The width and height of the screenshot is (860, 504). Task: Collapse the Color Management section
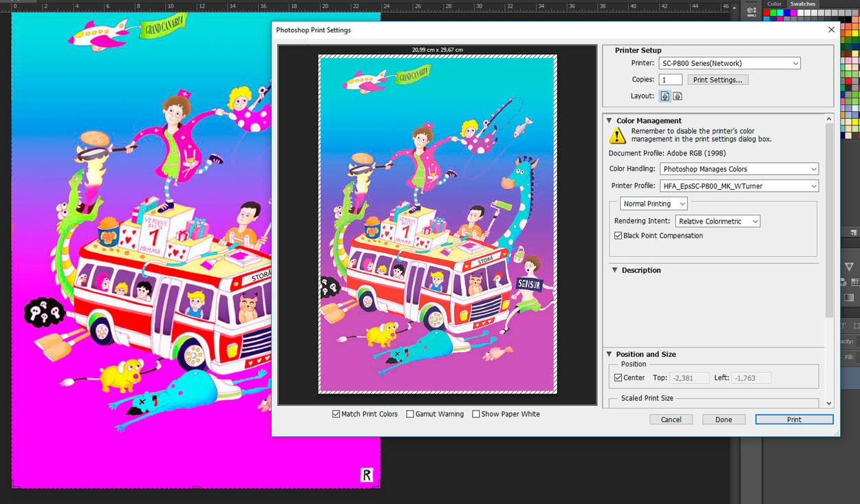point(610,121)
